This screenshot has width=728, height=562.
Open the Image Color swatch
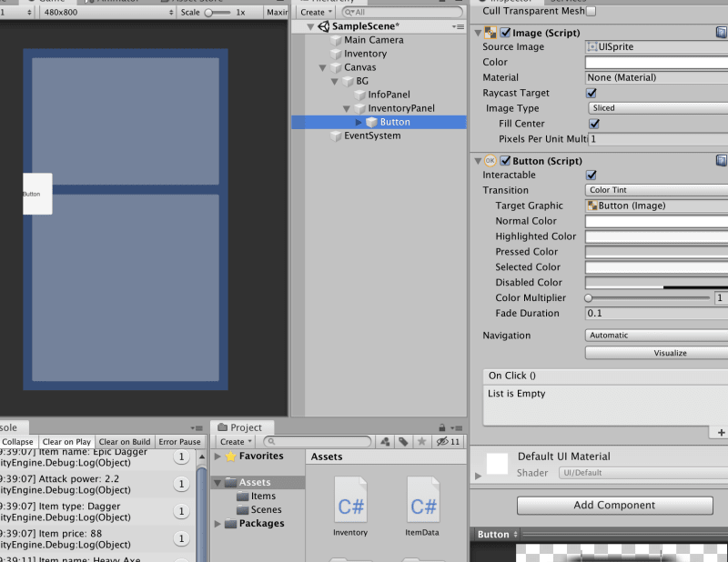656,62
